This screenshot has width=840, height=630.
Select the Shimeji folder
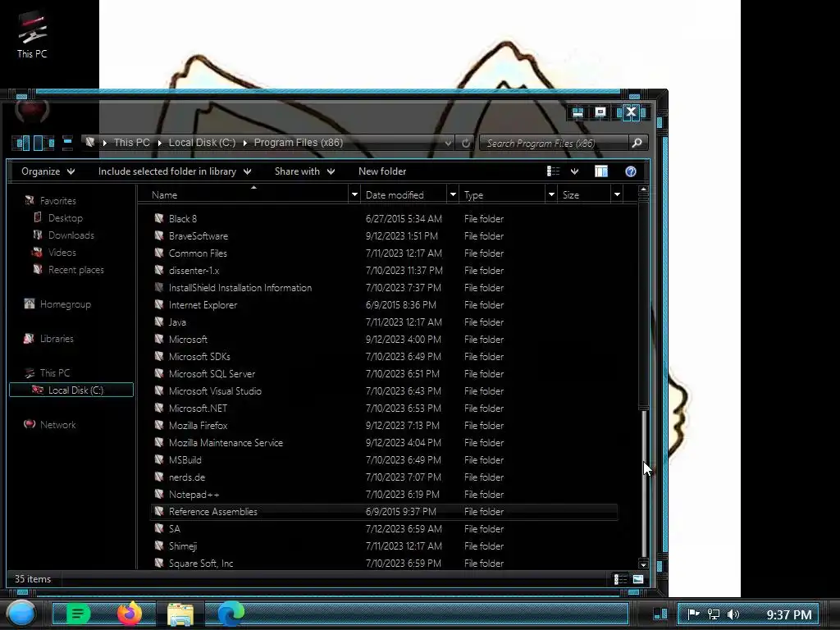183,546
